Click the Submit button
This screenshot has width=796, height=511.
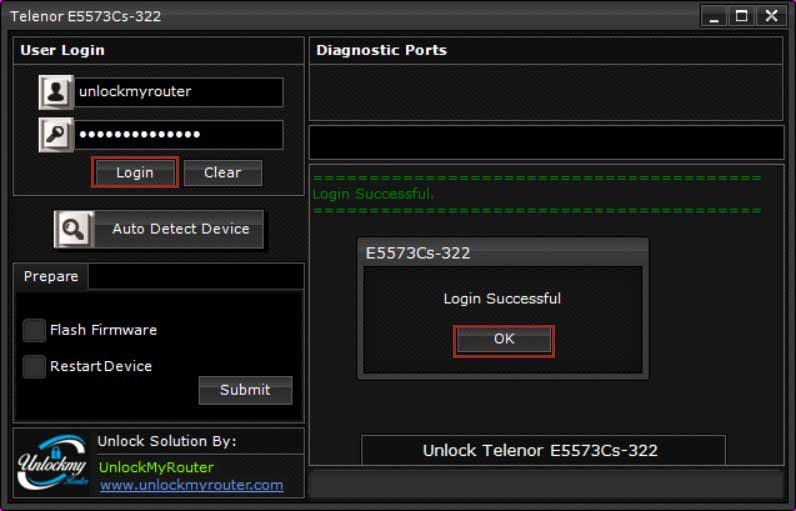(x=245, y=390)
